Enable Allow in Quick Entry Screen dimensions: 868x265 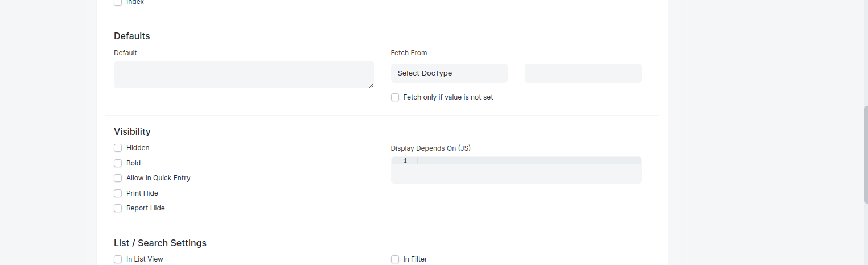[x=118, y=178]
